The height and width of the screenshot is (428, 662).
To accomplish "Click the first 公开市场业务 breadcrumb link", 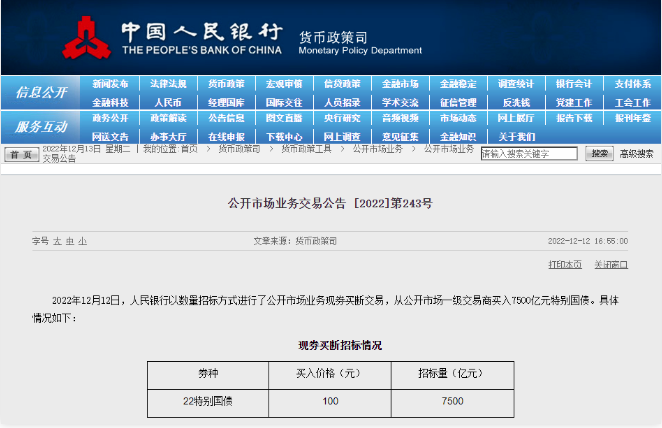I will [377, 149].
